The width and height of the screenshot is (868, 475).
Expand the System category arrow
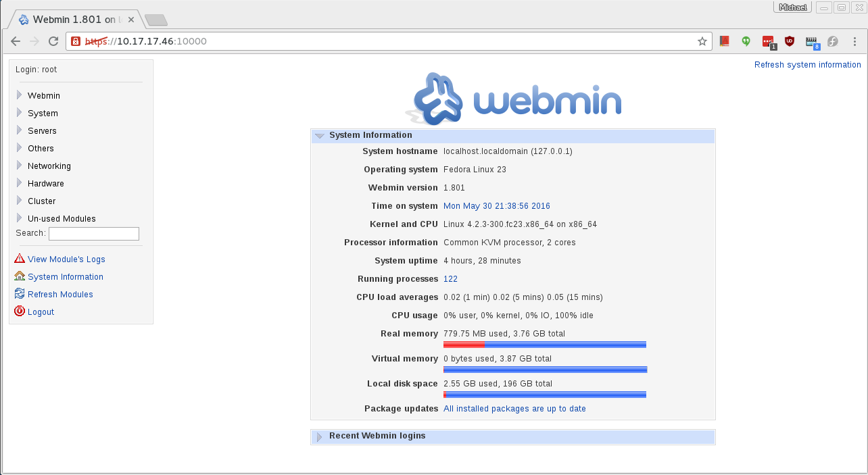coord(20,113)
